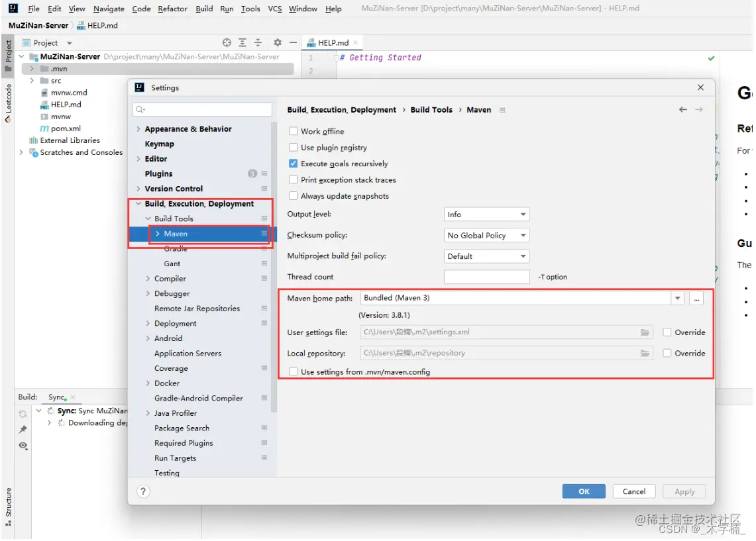Viewport: 756px width, 541px height.
Task: Switch to the HELP.md editor tab
Action: tap(332, 42)
